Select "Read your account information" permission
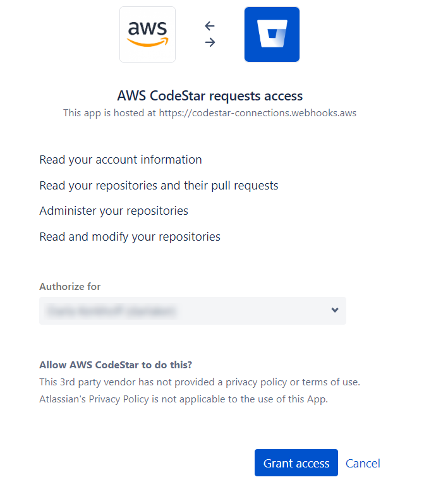The image size is (448, 482). 121,160
